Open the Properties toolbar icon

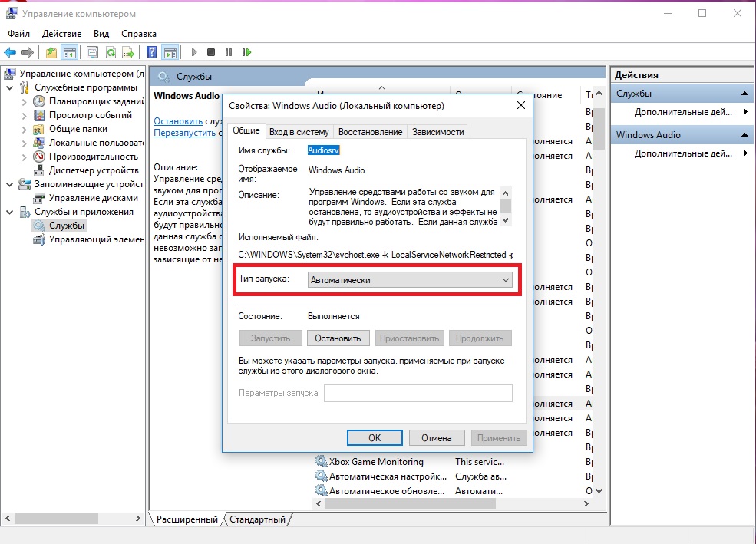(x=92, y=52)
